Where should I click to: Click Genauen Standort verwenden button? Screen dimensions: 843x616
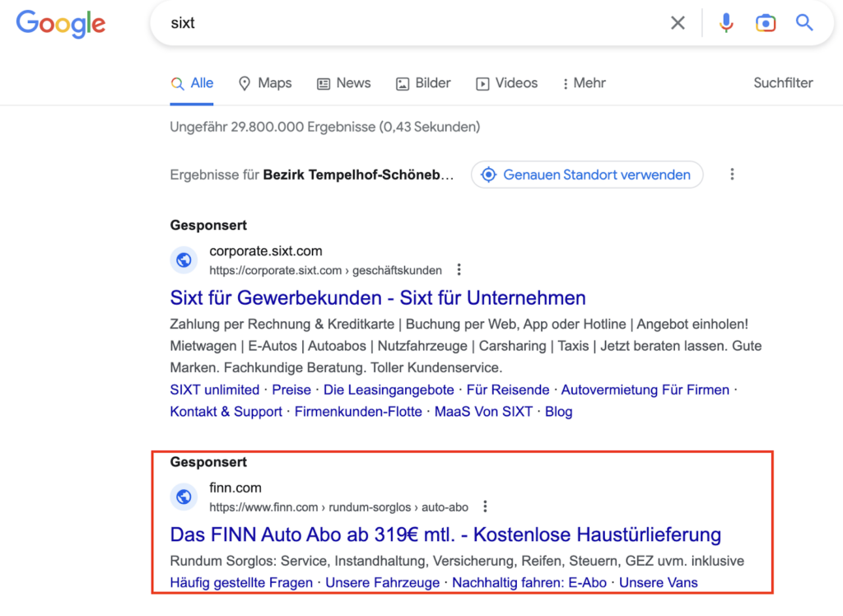coord(587,175)
